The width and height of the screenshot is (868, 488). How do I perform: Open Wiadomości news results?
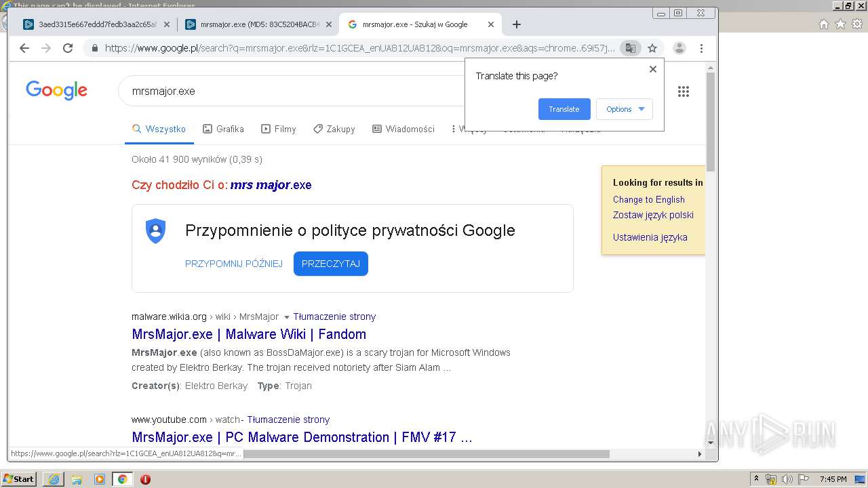(403, 129)
